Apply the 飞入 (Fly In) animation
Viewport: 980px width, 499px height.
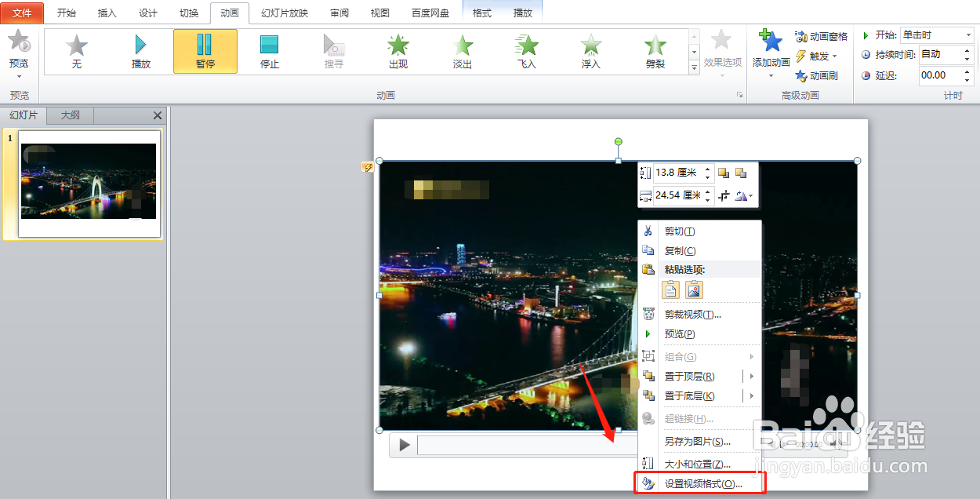(x=526, y=52)
